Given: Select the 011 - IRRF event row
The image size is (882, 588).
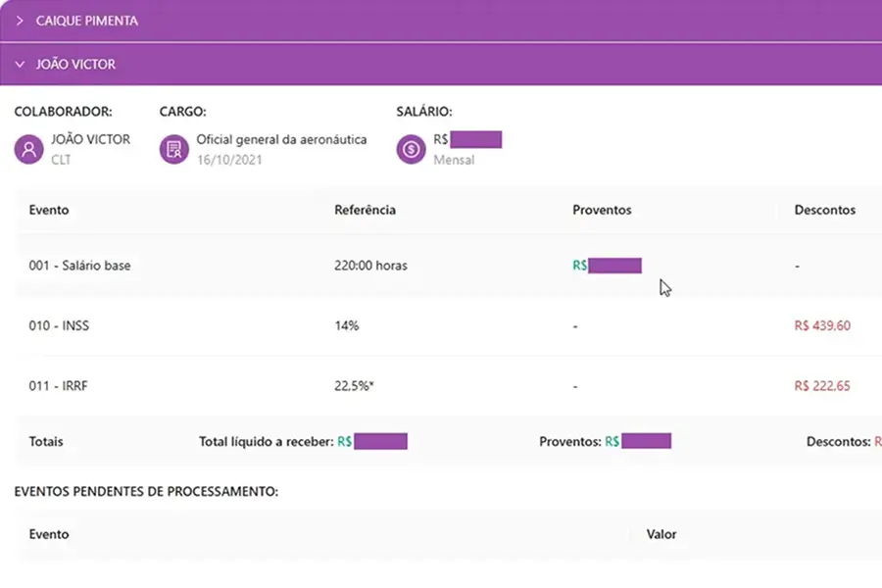Looking at the screenshot, I should pos(59,386).
